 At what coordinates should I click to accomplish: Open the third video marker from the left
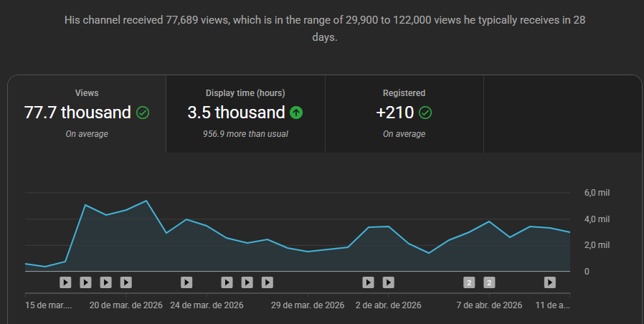pyautogui.click(x=105, y=282)
